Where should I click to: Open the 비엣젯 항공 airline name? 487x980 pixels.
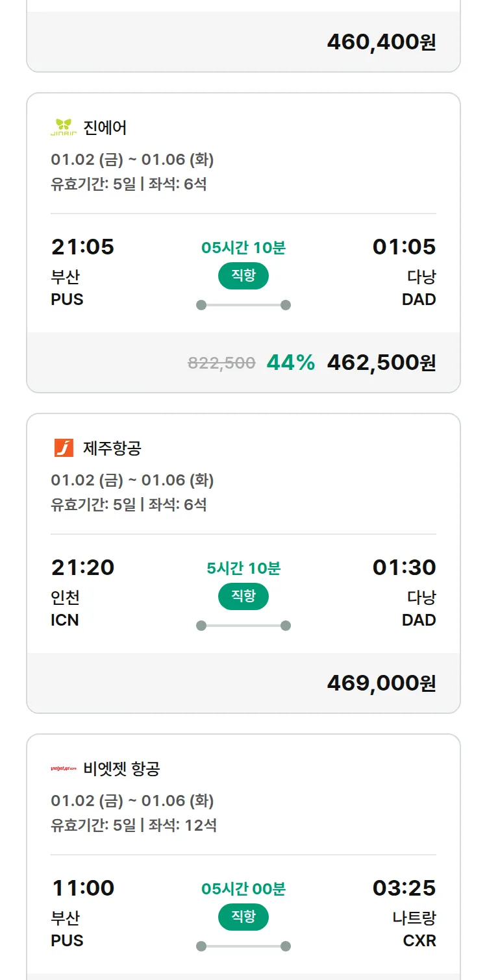click(x=121, y=769)
